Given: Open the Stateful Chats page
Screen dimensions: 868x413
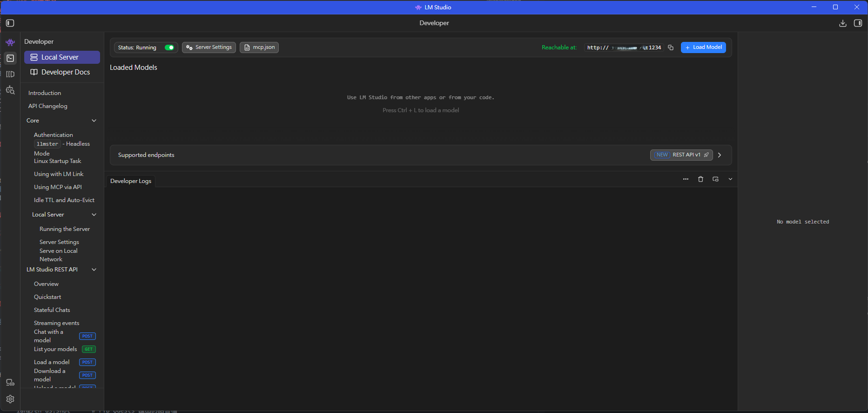Looking at the screenshot, I should point(52,310).
